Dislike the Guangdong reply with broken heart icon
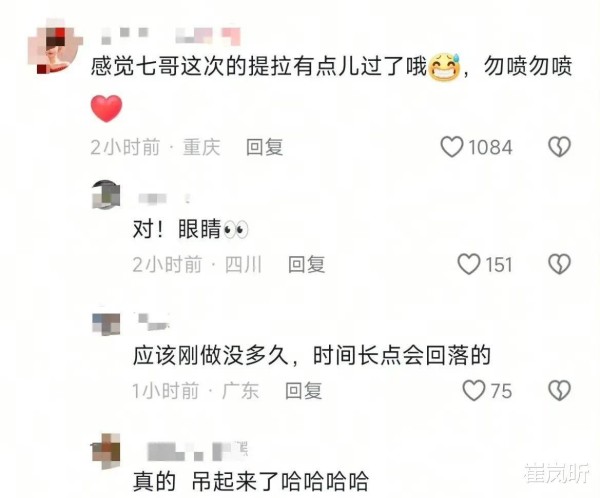 click(x=560, y=391)
